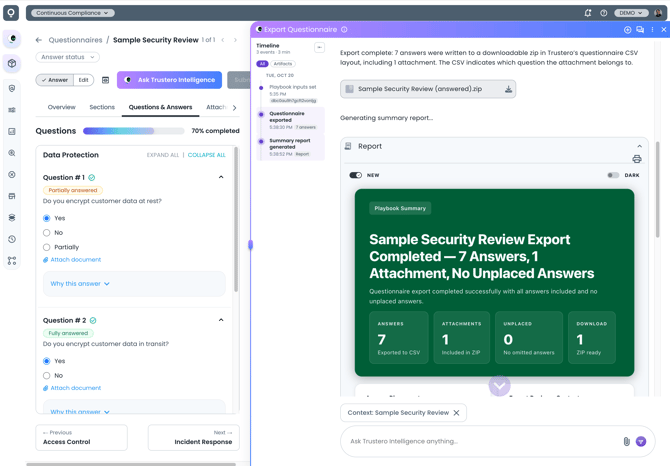Filter timeline by All

(x=262, y=64)
